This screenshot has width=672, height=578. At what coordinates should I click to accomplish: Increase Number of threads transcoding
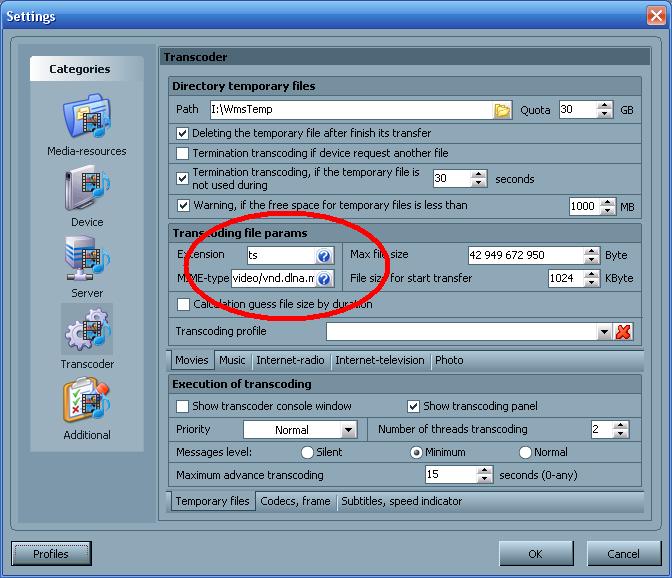[621, 425]
